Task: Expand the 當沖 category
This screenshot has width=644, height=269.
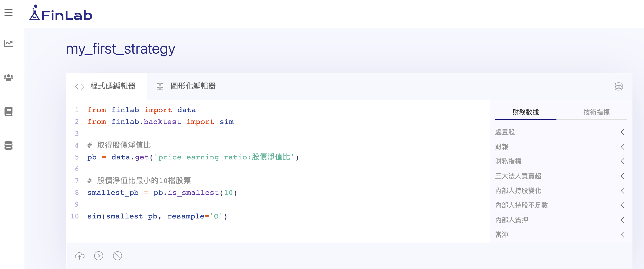Action: click(x=560, y=235)
